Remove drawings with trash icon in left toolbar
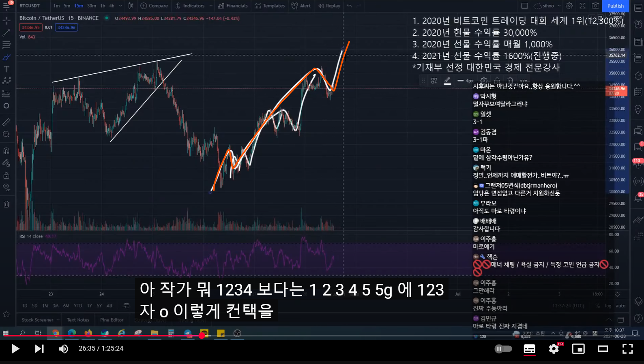This screenshot has width=644, height=364. click(x=6, y=204)
